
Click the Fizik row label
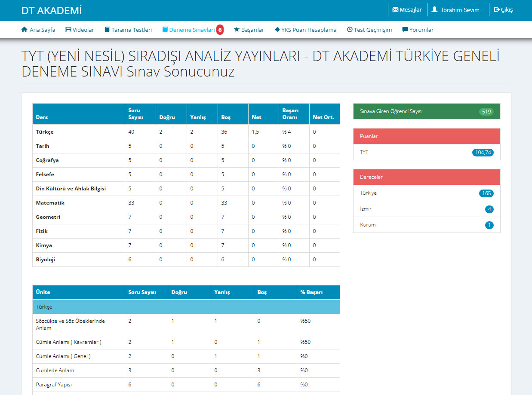point(42,231)
